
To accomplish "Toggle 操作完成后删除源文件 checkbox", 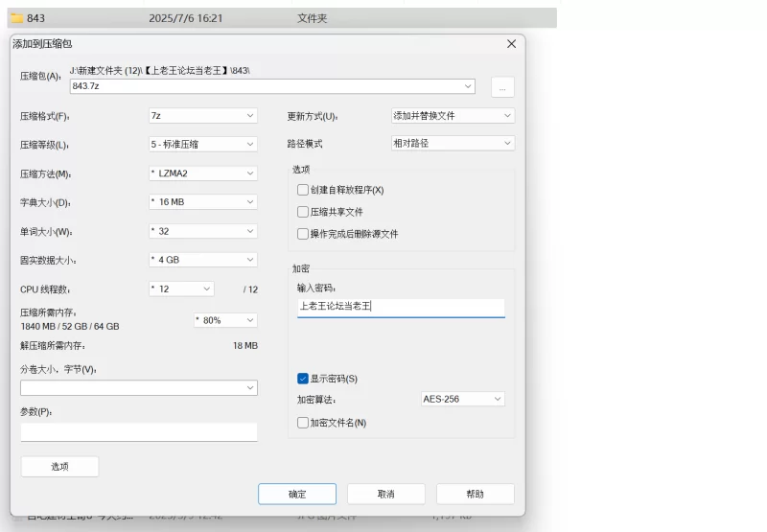I will [303, 234].
